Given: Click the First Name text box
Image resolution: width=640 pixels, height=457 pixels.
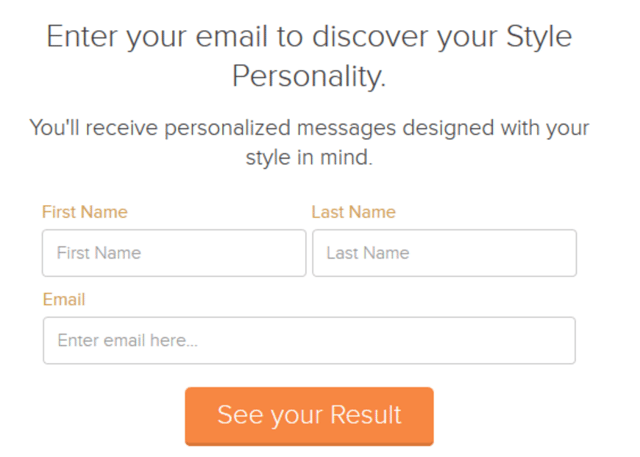Looking at the screenshot, I should (x=174, y=253).
